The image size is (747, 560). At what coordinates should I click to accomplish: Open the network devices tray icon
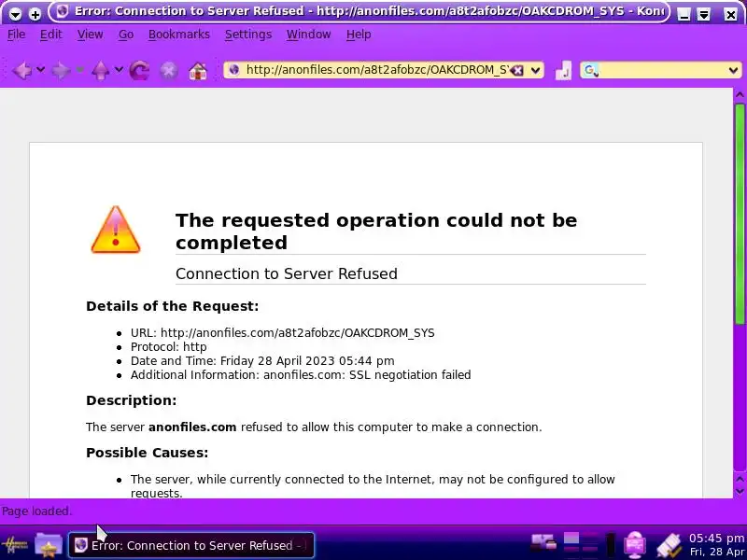(x=543, y=542)
